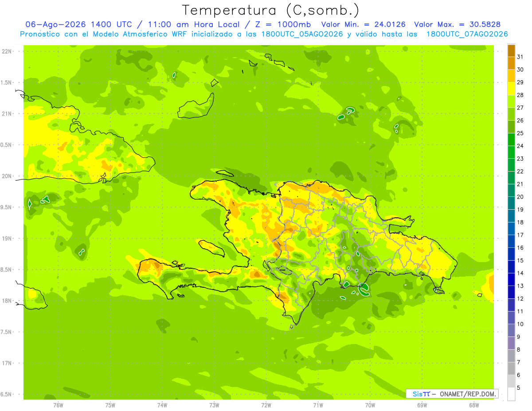Pick the orange color segment between 30 and 31
Screen dimensions: 532x411
511,63
